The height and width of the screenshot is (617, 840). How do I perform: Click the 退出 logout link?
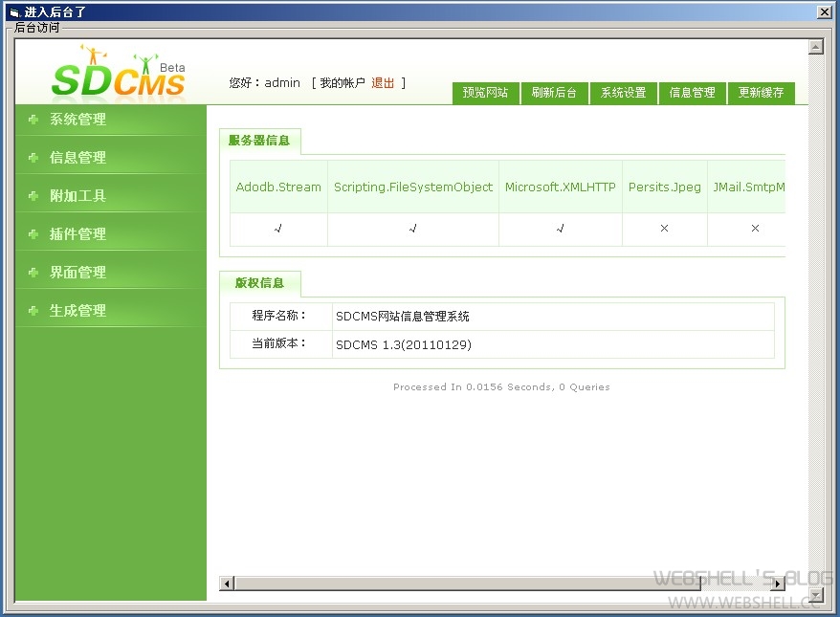(x=383, y=82)
